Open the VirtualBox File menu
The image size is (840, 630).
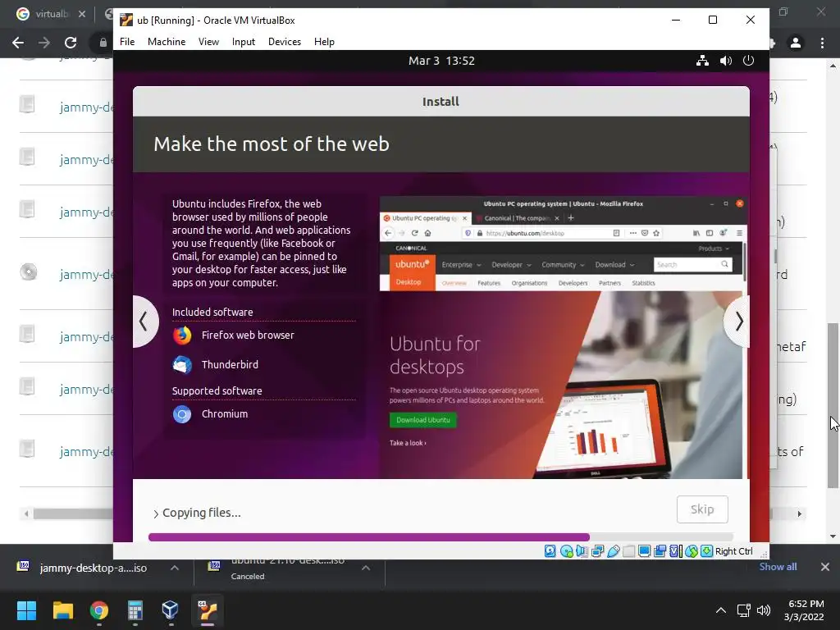click(127, 42)
